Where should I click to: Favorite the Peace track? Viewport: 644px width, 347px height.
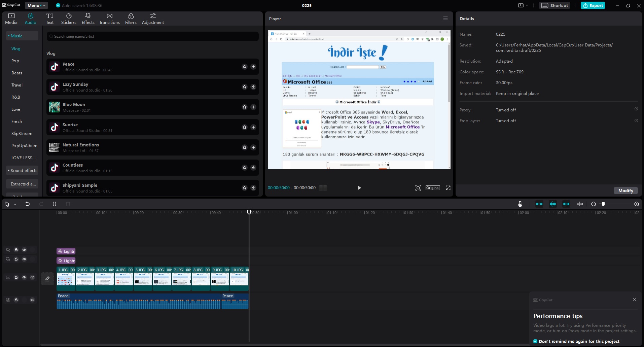tap(245, 67)
